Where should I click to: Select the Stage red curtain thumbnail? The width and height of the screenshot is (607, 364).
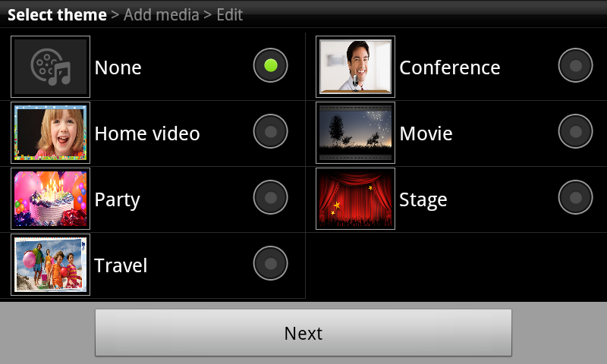[x=356, y=199]
